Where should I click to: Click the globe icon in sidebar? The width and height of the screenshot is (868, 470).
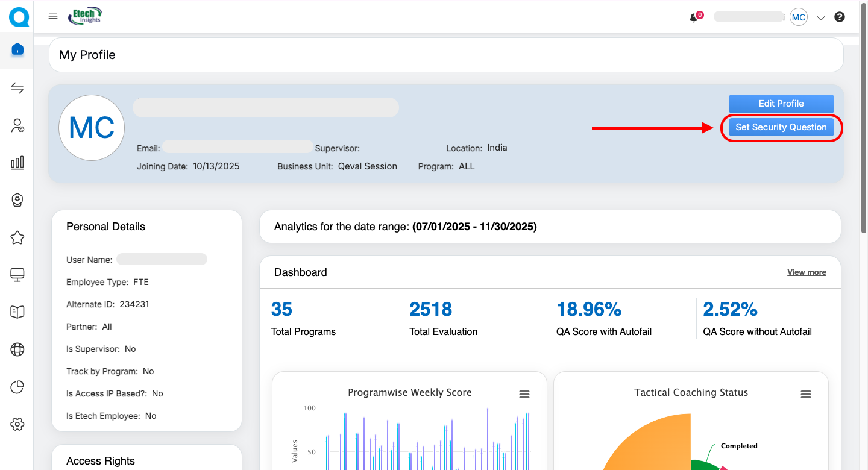(x=17, y=349)
